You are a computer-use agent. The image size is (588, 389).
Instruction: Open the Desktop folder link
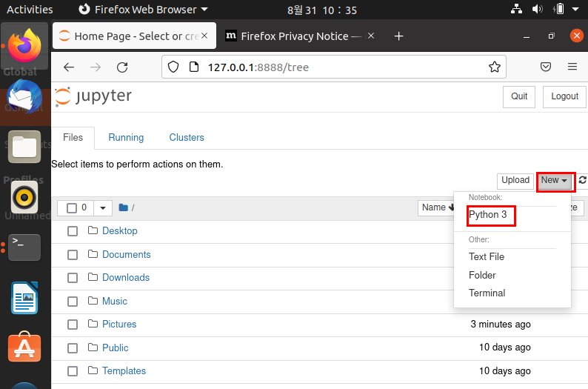coord(120,230)
